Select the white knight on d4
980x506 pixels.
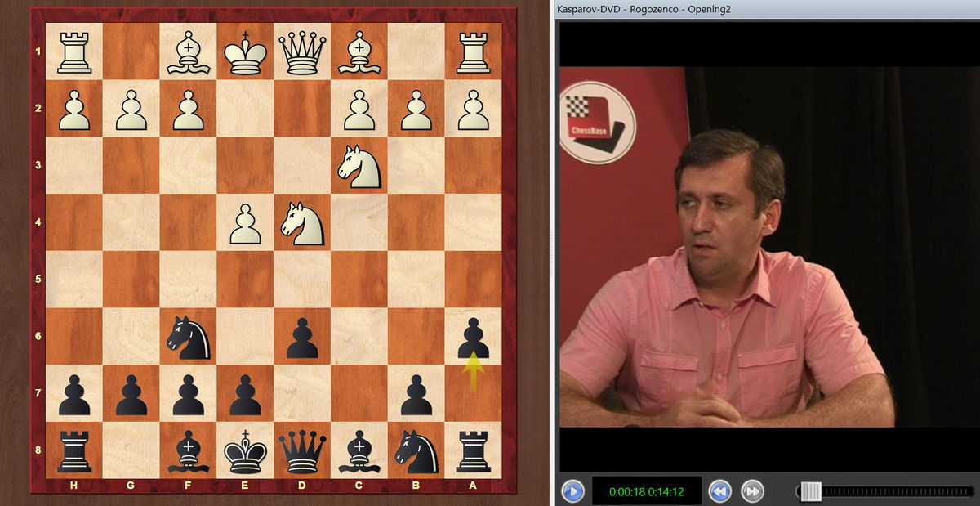[302, 222]
